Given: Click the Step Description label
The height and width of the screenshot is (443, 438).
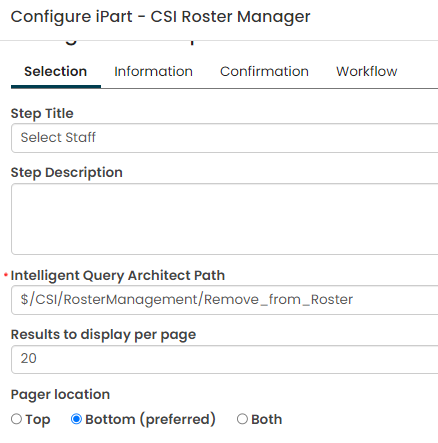Looking at the screenshot, I should (x=67, y=173).
